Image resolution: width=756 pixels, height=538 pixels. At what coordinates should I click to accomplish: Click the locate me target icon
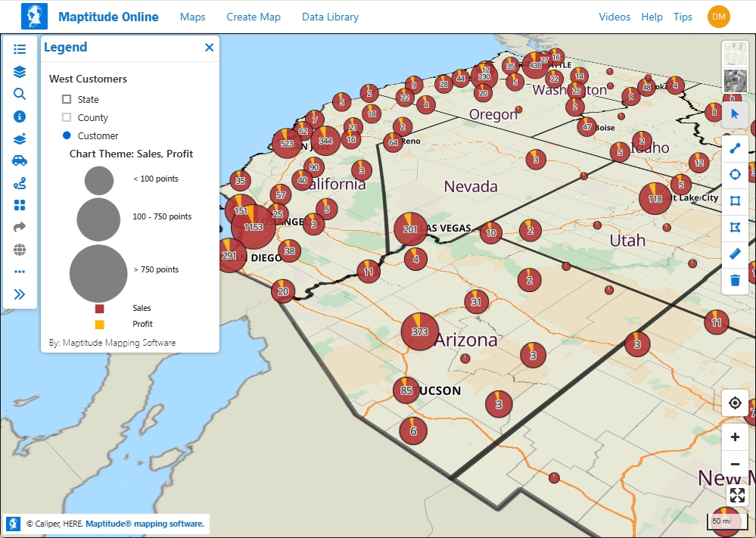tap(735, 403)
